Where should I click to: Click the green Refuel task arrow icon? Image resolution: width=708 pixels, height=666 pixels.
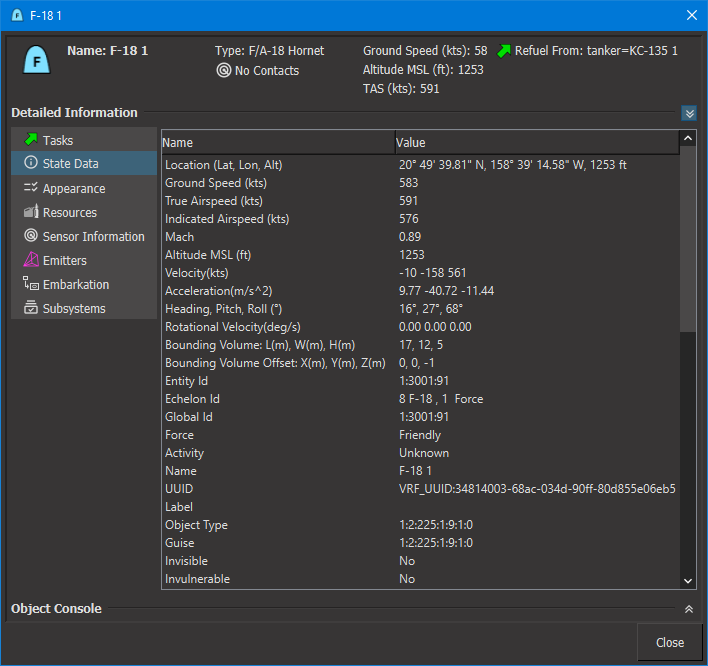pyautogui.click(x=504, y=51)
